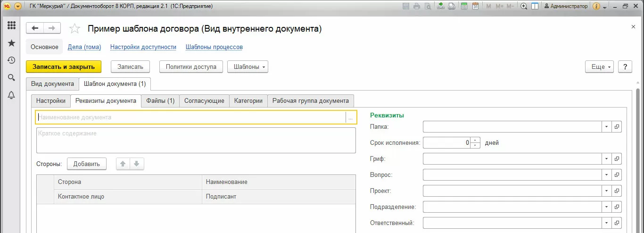Open the Настройки доступности link
Image resolution: width=644 pixels, height=233 pixels.
143,47
